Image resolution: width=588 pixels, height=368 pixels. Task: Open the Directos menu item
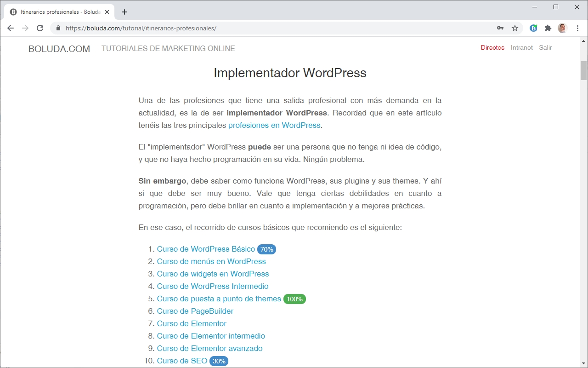pos(492,48)
